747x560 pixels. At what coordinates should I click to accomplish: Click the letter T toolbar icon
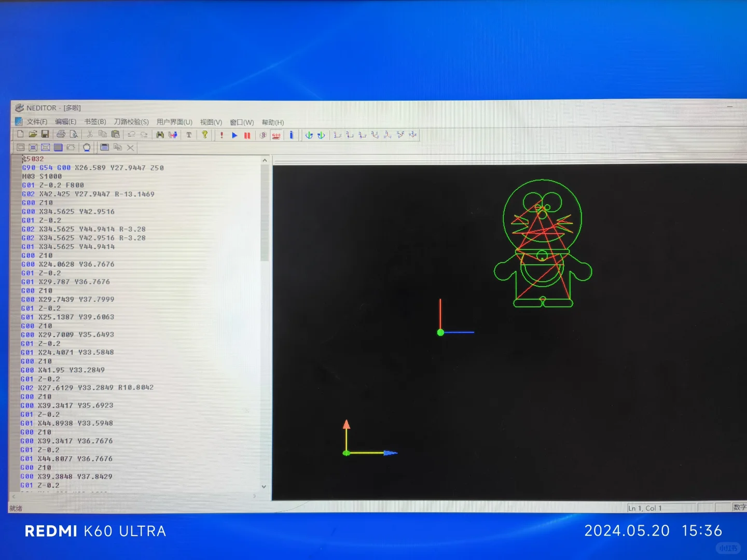coord(189,135)
